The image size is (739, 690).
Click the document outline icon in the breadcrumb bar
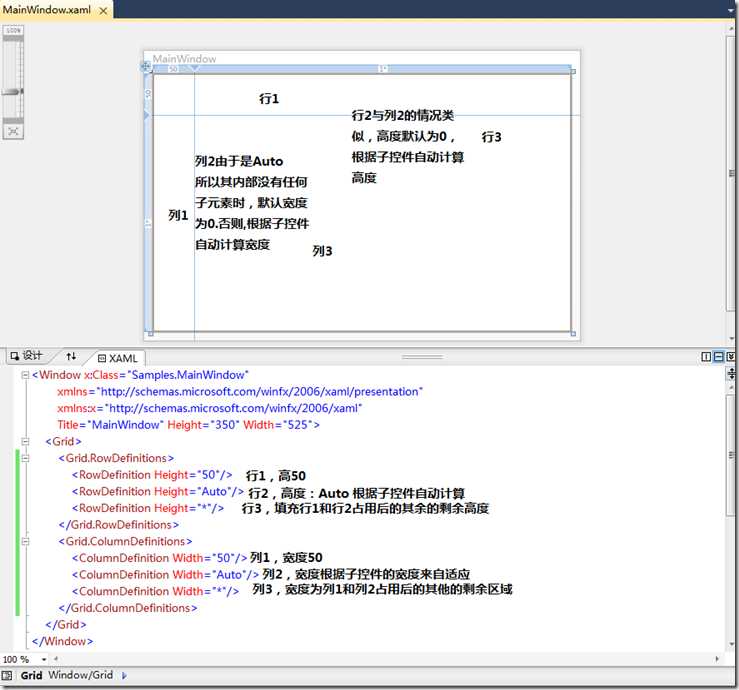tap(7, 675)
